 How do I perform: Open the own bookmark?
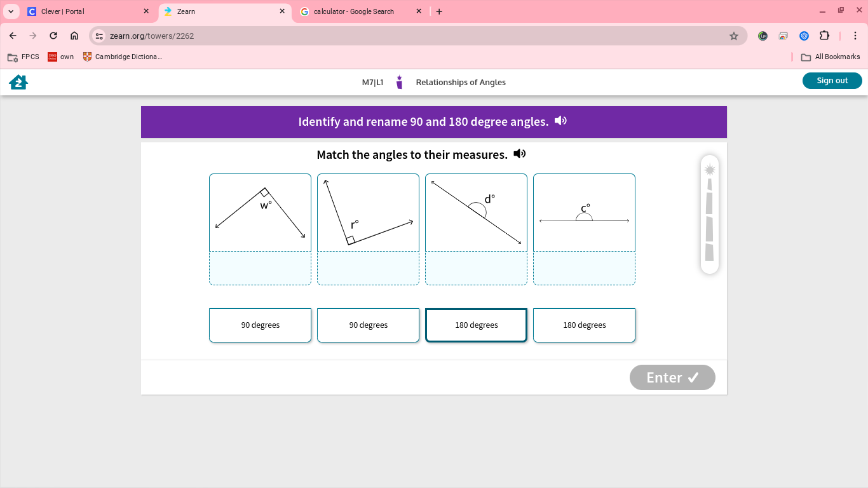[x=61, y=57]
